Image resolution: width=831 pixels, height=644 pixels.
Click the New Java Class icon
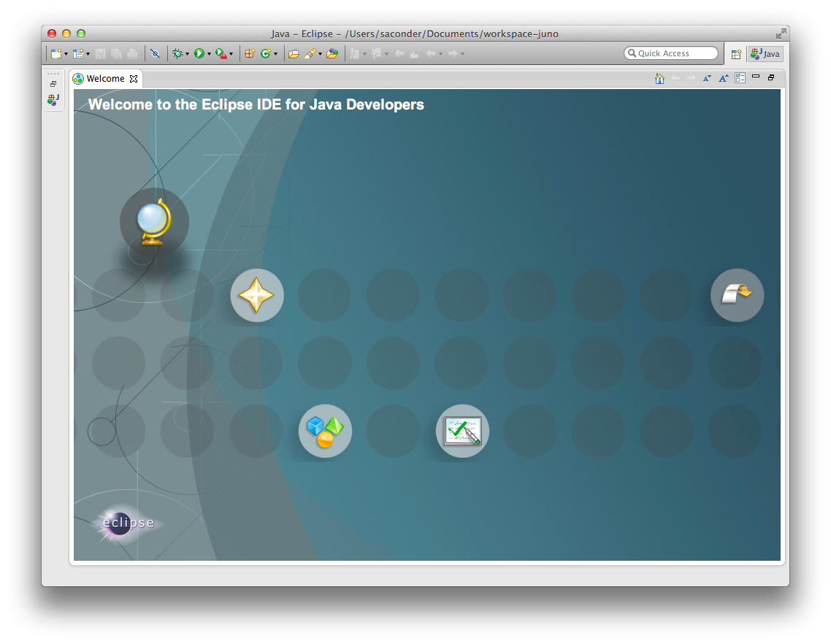tap(266, 53)
